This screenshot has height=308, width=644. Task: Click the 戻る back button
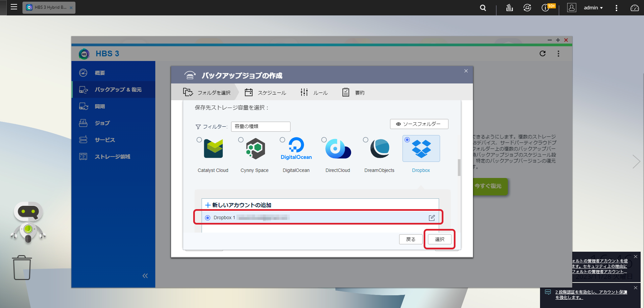point(411,239)
